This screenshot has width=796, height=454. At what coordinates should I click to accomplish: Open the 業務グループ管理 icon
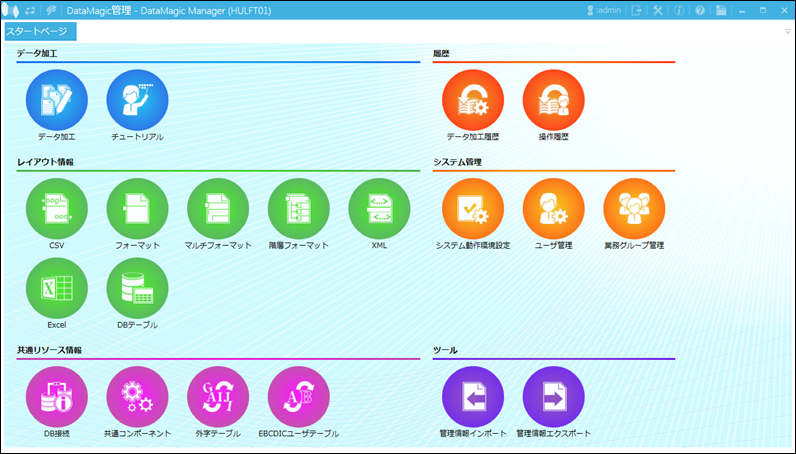click(x=634, y=209)
